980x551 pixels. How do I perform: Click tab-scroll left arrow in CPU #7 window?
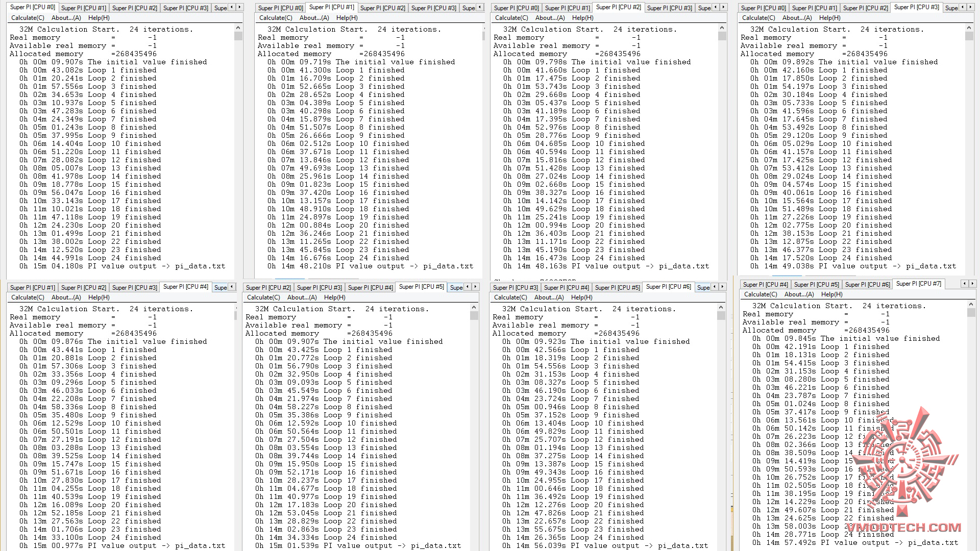tap(964, 284)
